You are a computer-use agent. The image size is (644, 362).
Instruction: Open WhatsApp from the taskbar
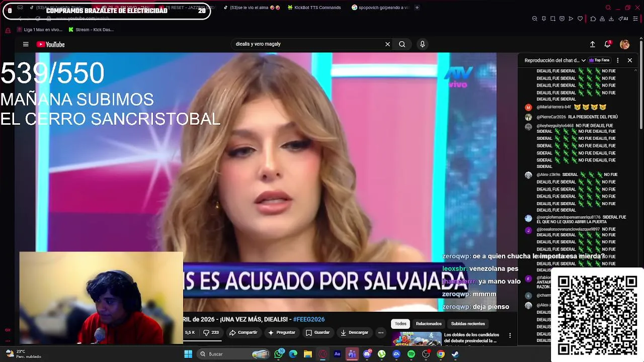coord(279,354)
